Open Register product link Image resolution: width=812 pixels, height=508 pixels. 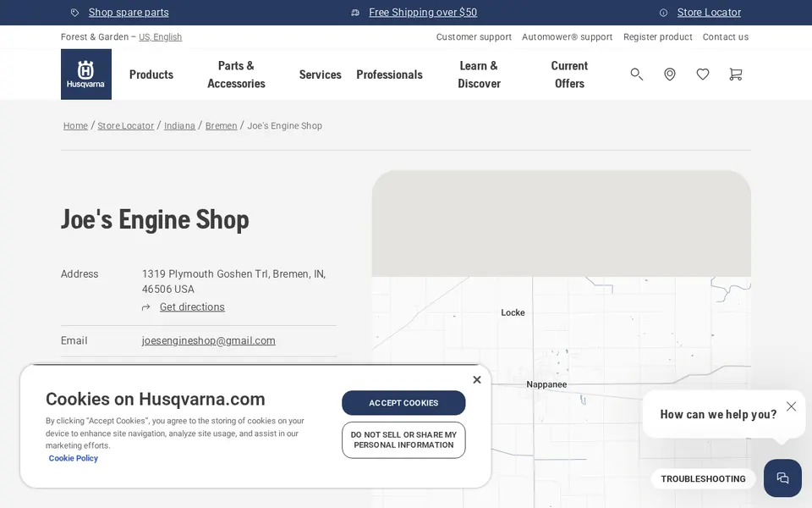pyautogui.click(x=658, y=36)
